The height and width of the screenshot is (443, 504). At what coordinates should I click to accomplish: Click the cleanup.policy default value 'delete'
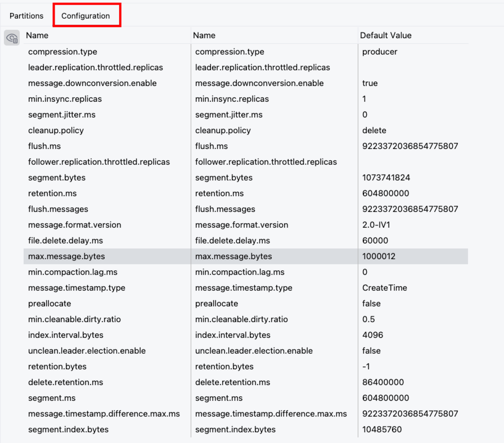374,130
